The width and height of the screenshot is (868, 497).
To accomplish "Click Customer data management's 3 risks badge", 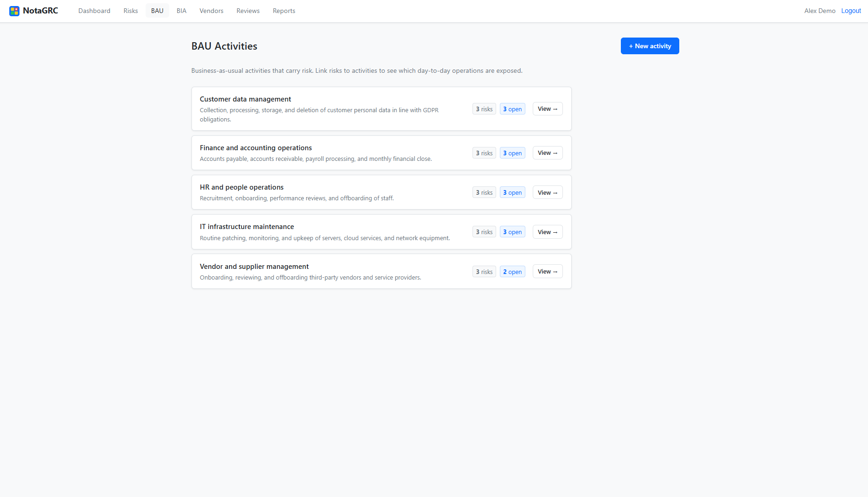I will pos(484,109).
